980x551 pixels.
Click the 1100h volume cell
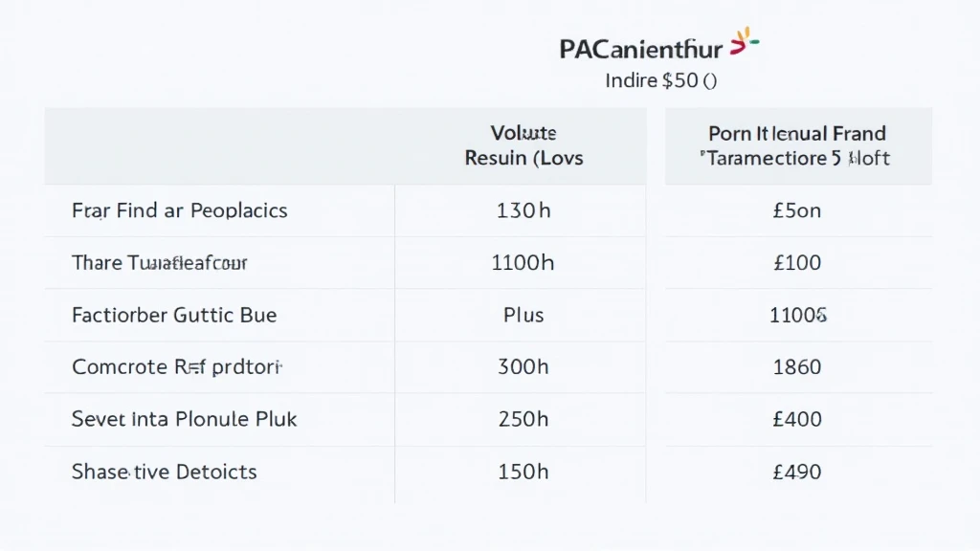(x=523, y=263)
